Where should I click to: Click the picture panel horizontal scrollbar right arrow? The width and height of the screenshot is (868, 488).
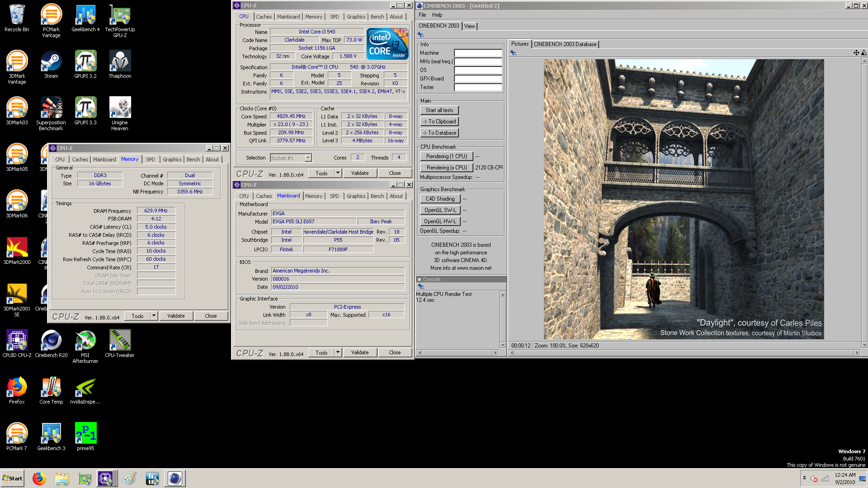click(x=857, y=353)
